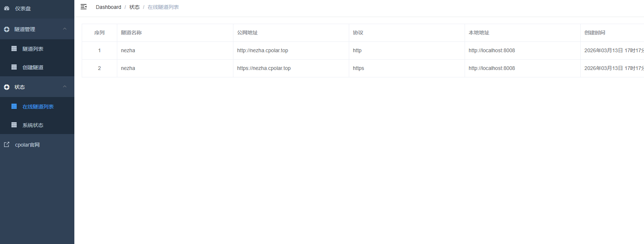
Task: Click the plus icon beside 状态 menu
Action: (7, 87)
